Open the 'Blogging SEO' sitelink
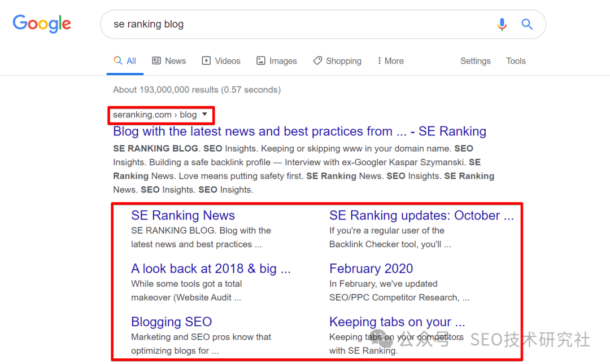The image size is (610, 364). coord(172,322)
